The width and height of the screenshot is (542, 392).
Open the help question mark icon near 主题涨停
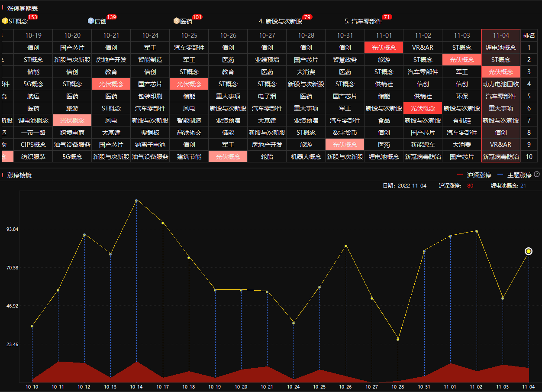click(x=537, y=175)
